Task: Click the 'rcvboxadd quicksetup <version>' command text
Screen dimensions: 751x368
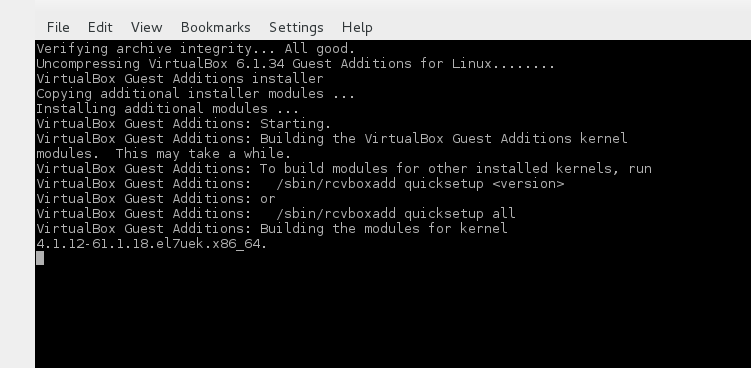Action: click(x=421, y=184)
